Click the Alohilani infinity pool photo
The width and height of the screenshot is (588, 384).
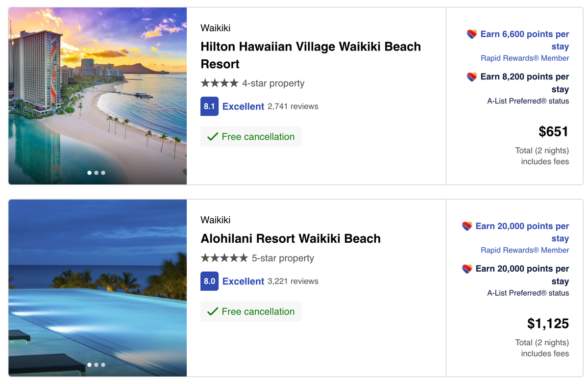[x=98, y=287]
